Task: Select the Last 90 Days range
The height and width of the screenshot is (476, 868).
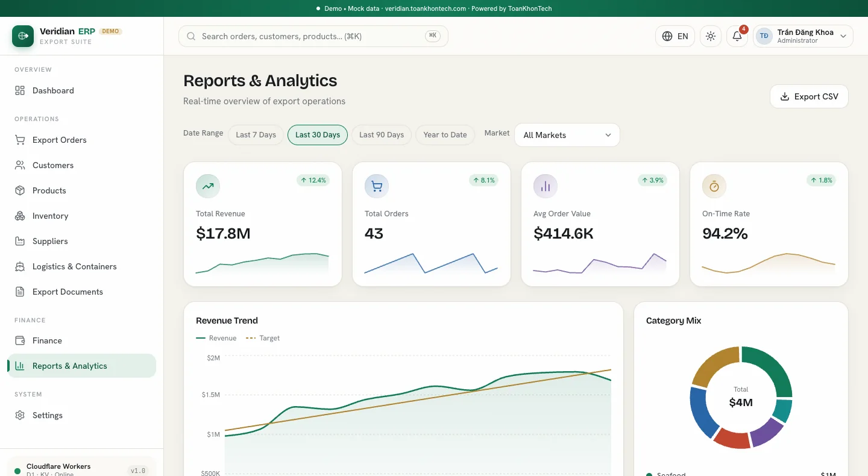Action: (382, 134)
